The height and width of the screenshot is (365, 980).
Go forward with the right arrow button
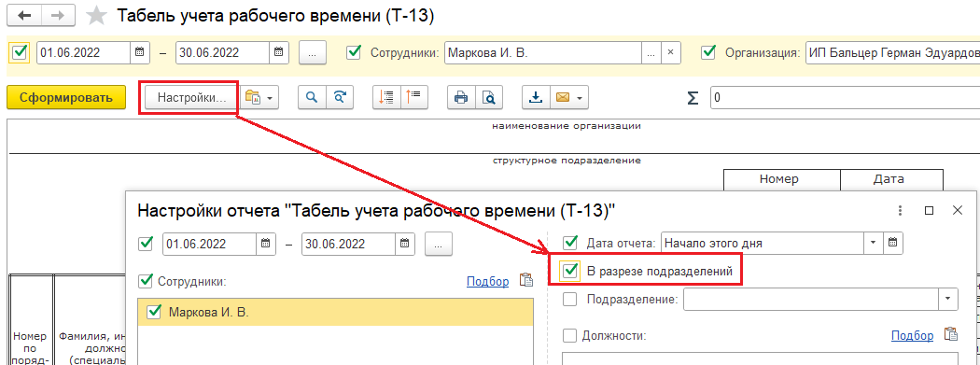58,16
